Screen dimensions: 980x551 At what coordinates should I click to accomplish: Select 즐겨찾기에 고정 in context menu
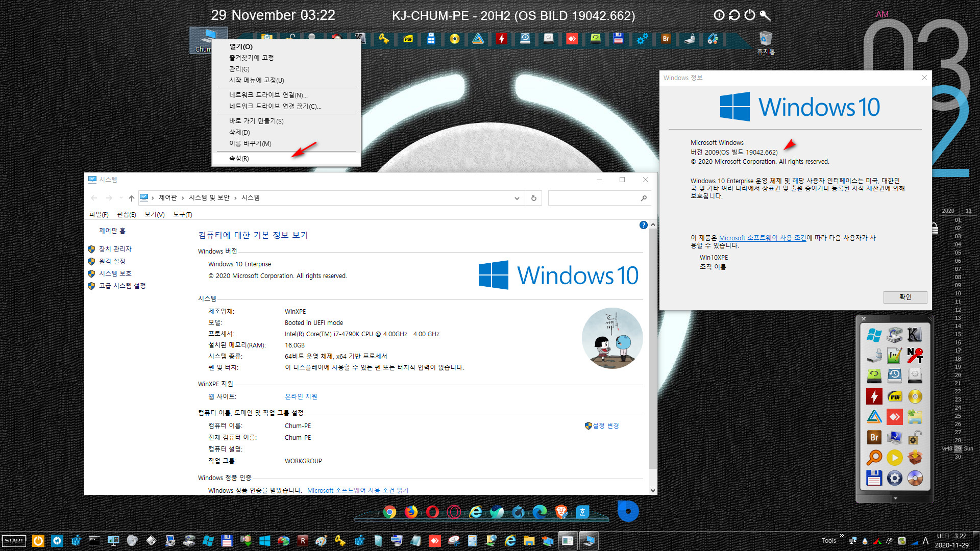[251, 58]
